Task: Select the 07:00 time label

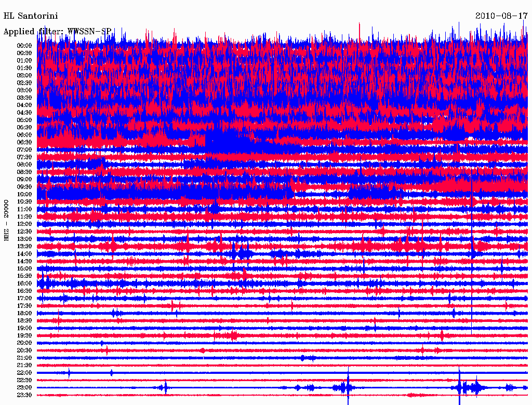Action: pyautogui.click(x=24, y=150)
